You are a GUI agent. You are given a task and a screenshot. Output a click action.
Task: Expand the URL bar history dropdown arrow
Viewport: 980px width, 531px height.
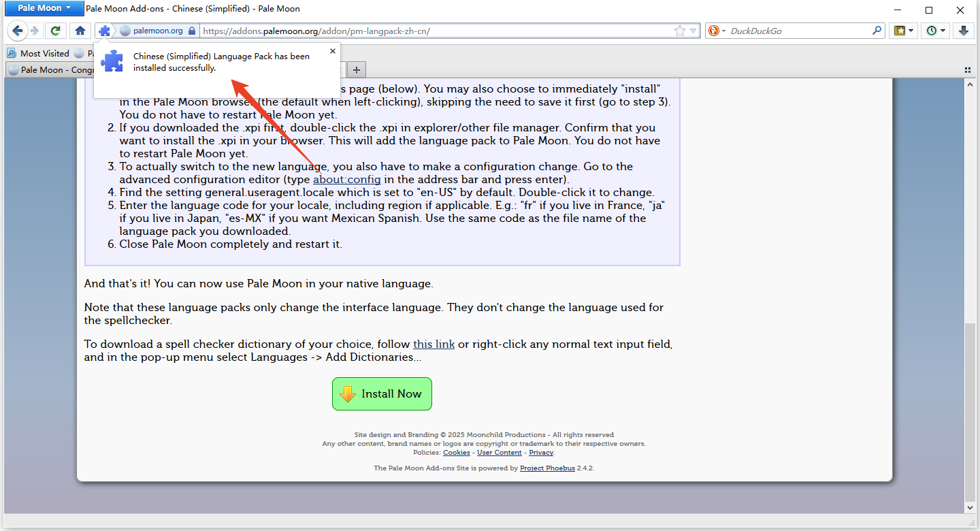pyautogui.click(x=693, y=31)
